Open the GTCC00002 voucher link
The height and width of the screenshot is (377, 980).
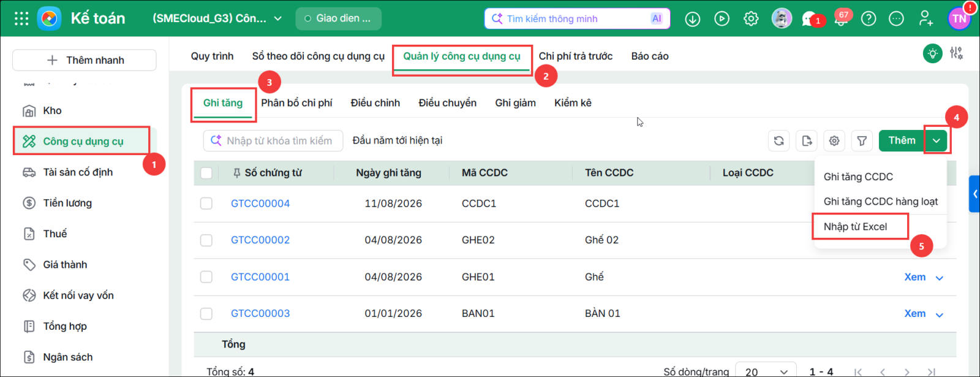pyautogui.click(x=260, y=240)
